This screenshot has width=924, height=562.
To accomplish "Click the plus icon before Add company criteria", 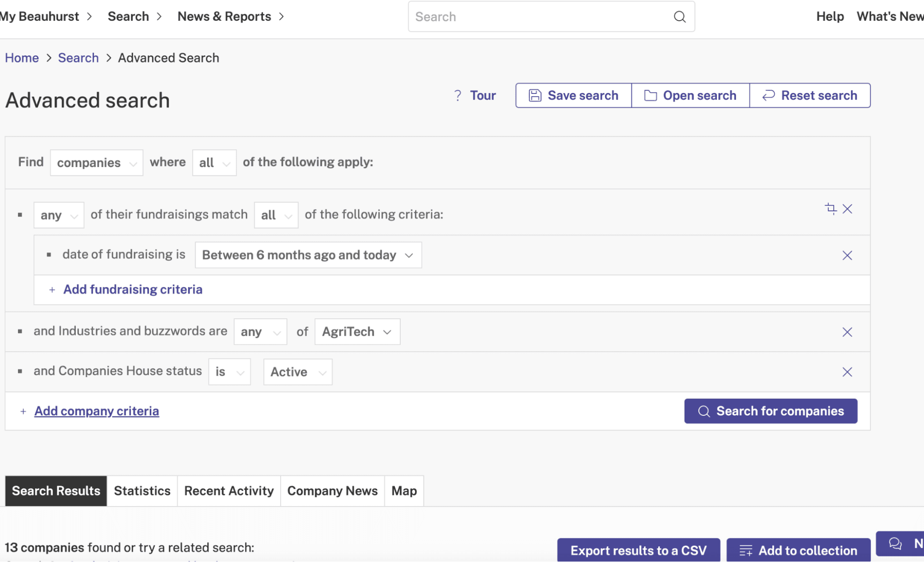I will [23, 411].
